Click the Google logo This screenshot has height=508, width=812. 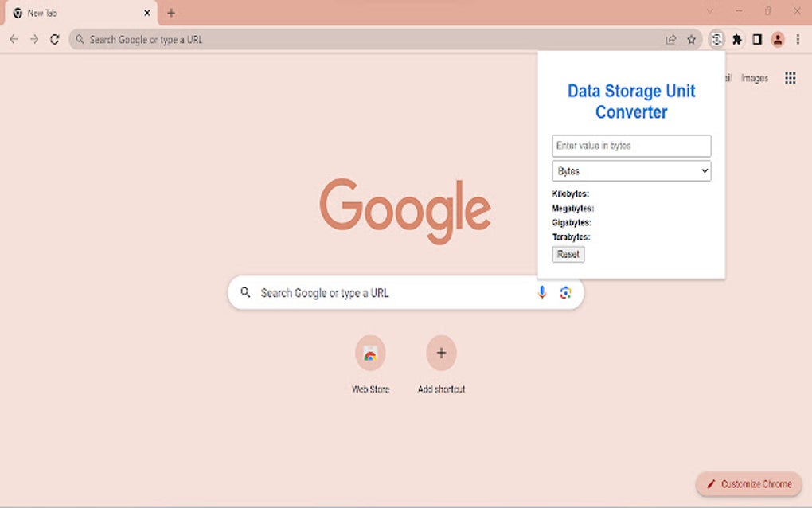pyautogui.click(x=405, y=211)
